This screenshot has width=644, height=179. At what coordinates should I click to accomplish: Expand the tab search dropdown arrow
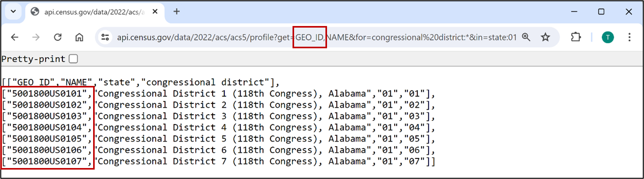click(13, 12)
